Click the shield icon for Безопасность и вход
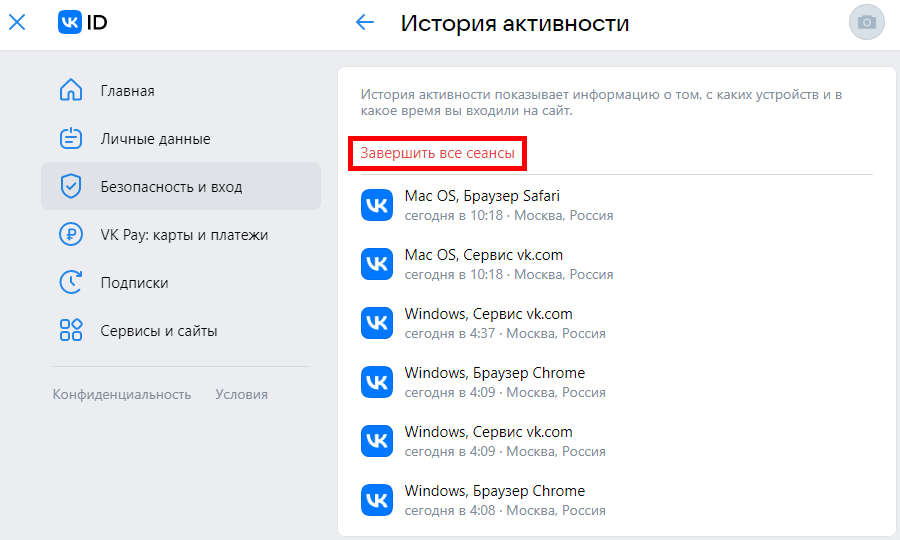The height and width of the screenshot is (540, 900). (71, 186)
